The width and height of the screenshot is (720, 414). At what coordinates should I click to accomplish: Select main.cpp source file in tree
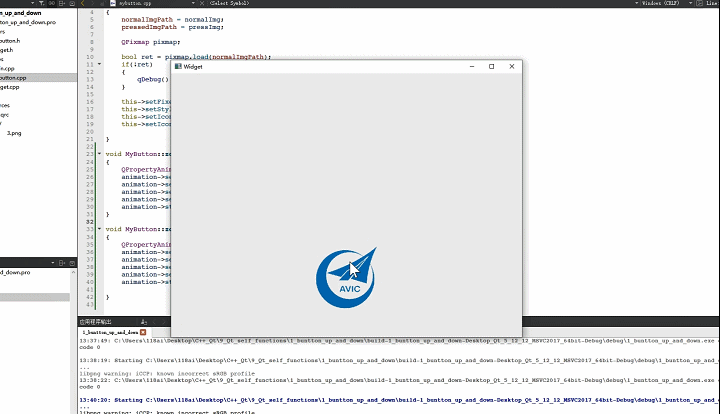(x=7, y=68)
